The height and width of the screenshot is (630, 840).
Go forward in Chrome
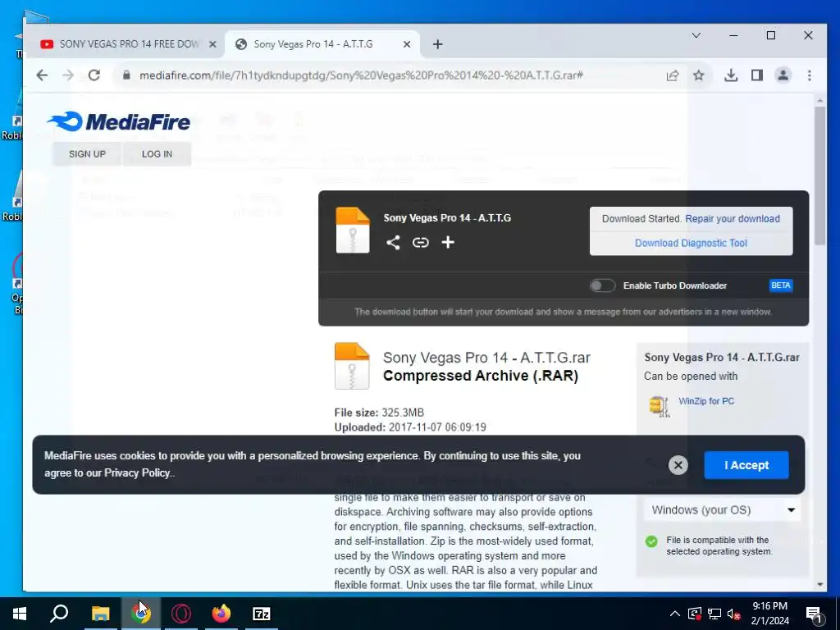point(68,75)
